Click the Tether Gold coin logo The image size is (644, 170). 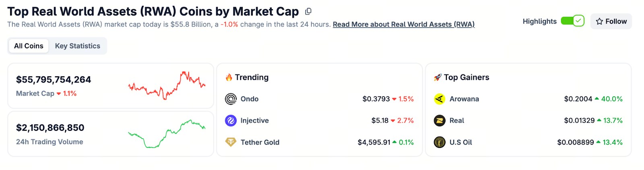pos(231,142)
